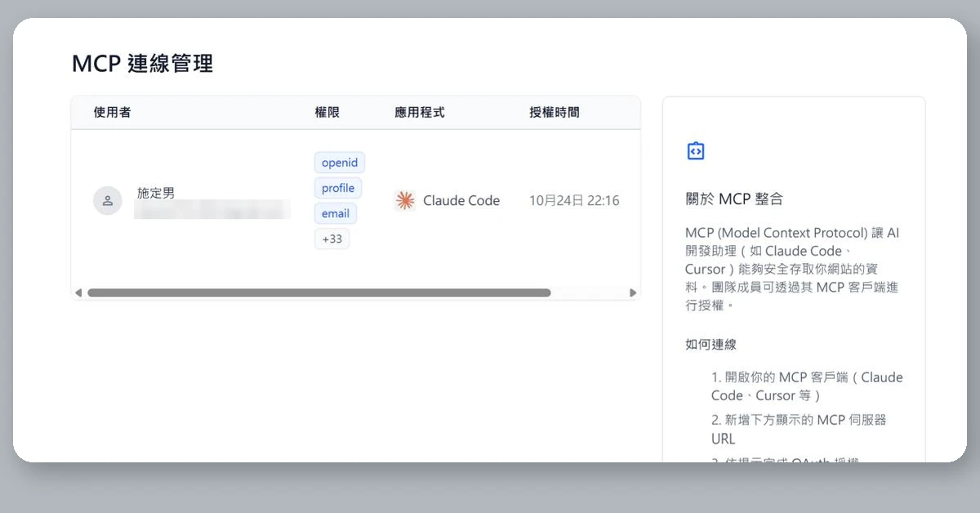Click the left scroll arrow of the table
The image size is (980, 513).
pos(78,292)
